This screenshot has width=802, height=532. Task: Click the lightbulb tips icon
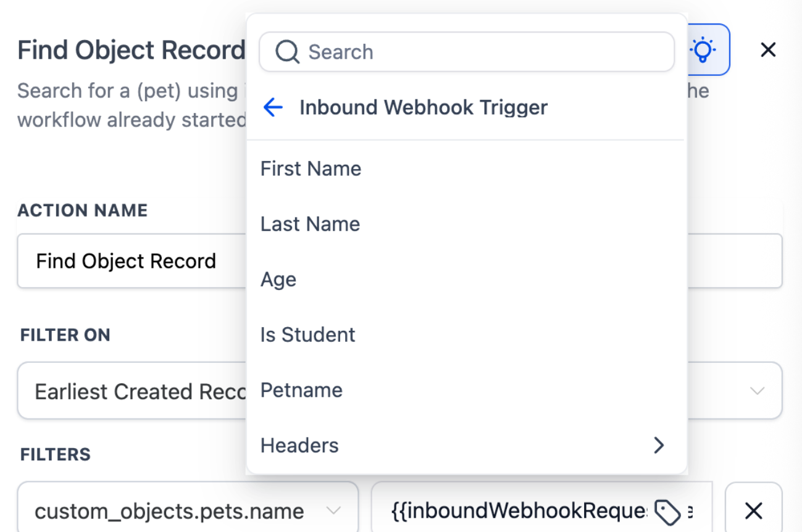[x=703, y=50]
